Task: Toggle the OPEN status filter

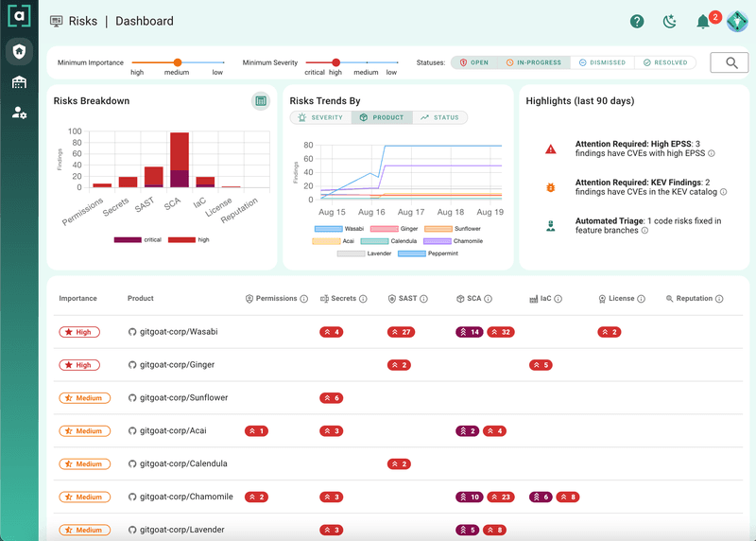Action: point(474,62)
